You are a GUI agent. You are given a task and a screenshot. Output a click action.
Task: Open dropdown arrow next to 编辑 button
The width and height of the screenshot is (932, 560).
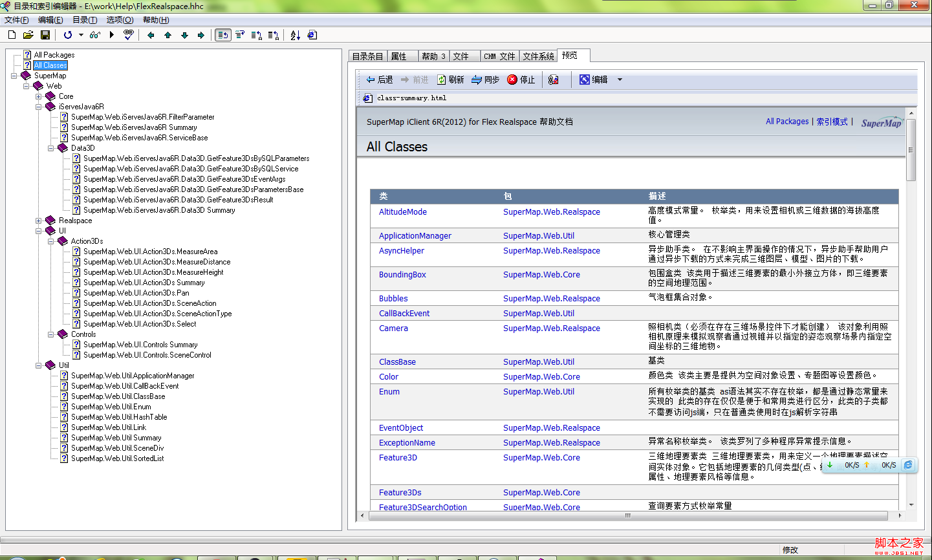620,80
